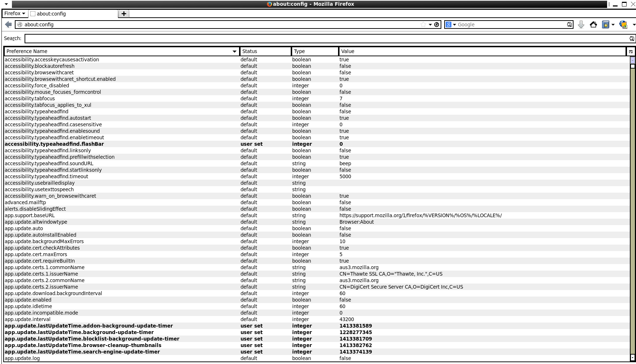
Task: Click the Google search bar magnifier
Action: click(x=569, y=25)
